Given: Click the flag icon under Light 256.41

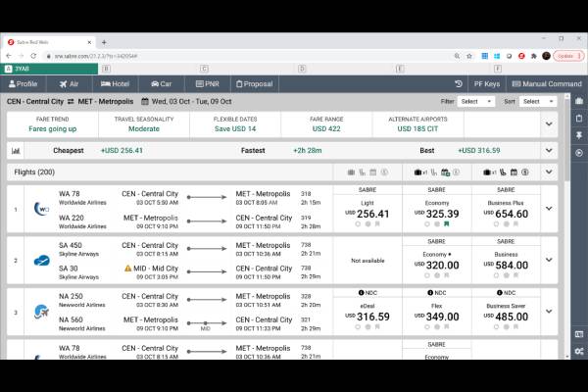Looking at the screenshot, I should pos(377,224).
